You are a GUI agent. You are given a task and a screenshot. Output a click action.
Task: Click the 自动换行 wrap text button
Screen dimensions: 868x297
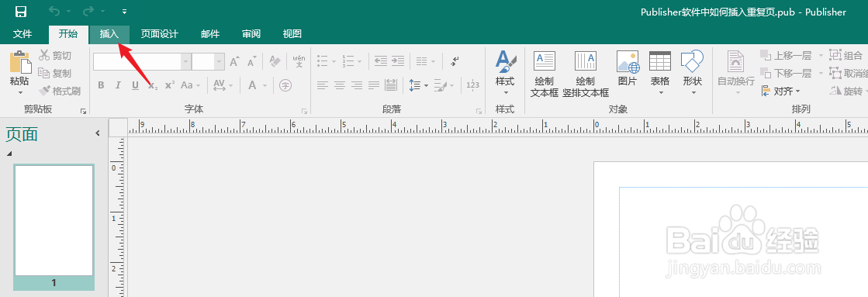[x=735, y=73]
